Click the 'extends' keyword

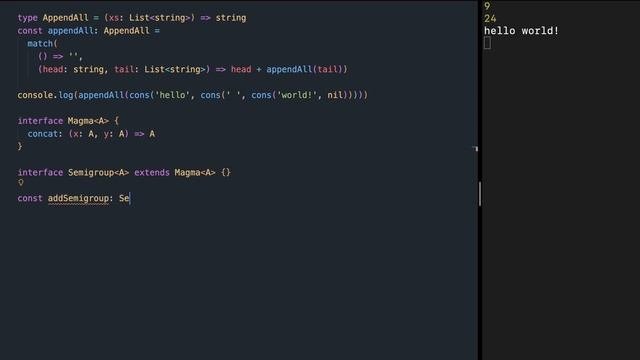(151, 173)
